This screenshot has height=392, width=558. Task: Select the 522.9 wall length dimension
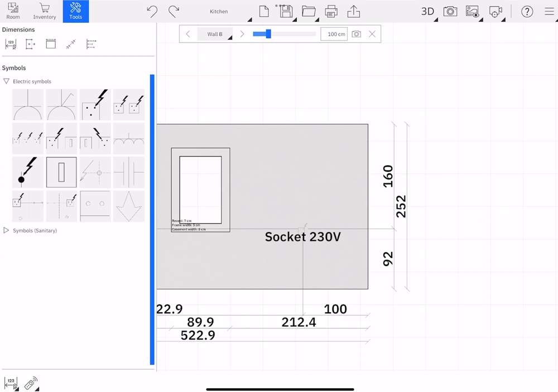point(198,335)
